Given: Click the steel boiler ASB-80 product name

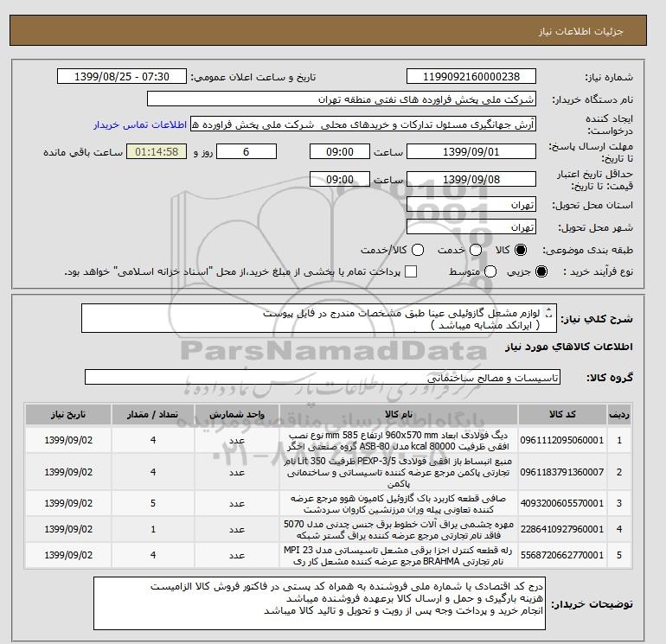Looking at the screenshot, I should click(399, 441).
